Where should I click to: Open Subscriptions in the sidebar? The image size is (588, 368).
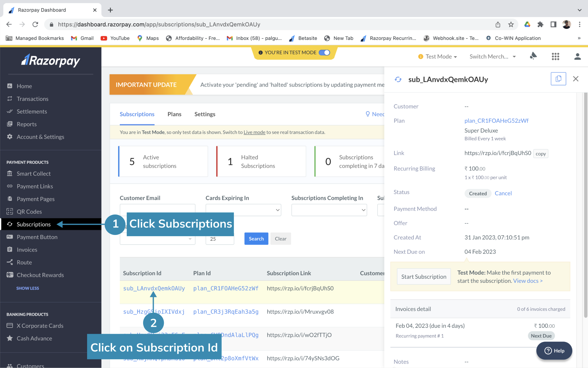point(33,224)
